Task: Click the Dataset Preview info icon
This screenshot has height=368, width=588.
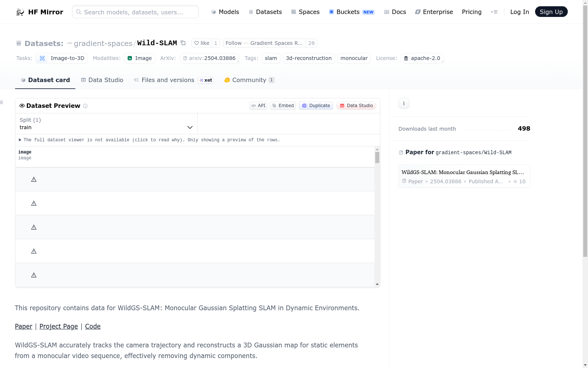Action: [x=85, y=106]
